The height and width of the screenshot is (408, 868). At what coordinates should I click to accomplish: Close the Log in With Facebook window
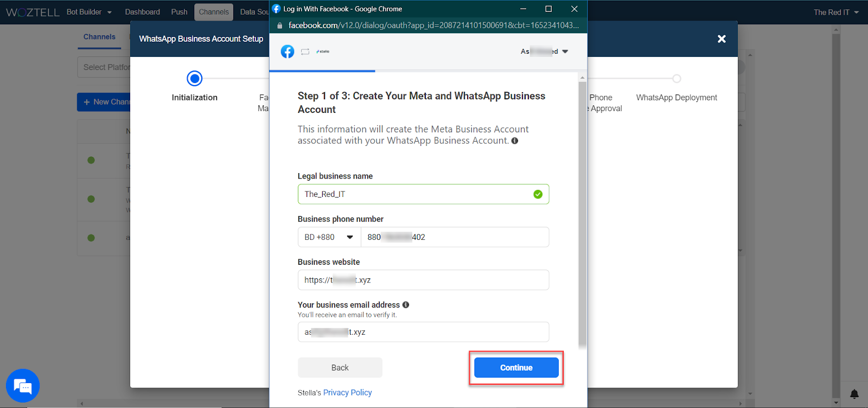(575, 9)
